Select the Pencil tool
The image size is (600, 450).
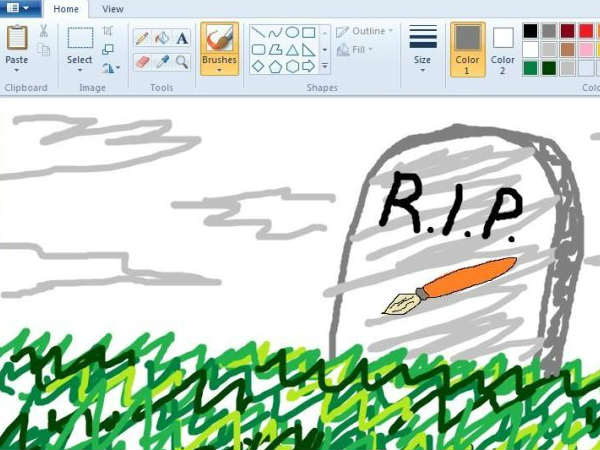pos(142,38)
